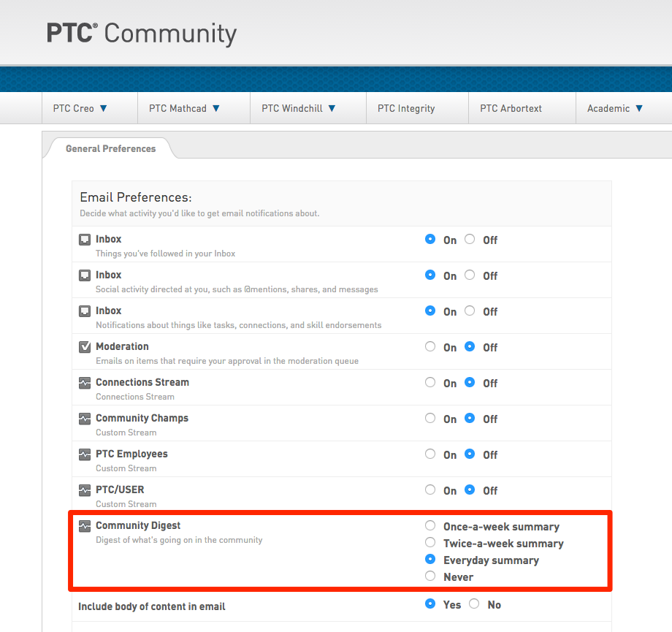Click the Connections Stream activity icon
This screenshot has height=632, width=672.
[x=85, y=382]
